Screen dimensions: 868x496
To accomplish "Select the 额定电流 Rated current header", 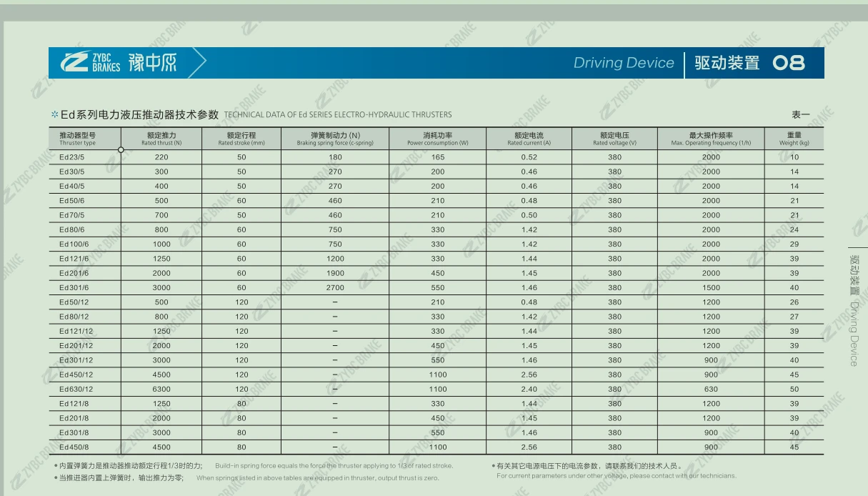I will [529, 139].
